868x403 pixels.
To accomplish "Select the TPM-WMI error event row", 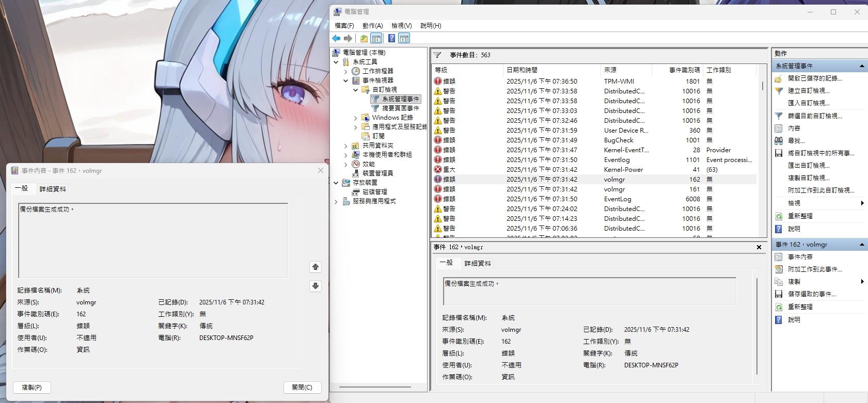I will [594, 81].
